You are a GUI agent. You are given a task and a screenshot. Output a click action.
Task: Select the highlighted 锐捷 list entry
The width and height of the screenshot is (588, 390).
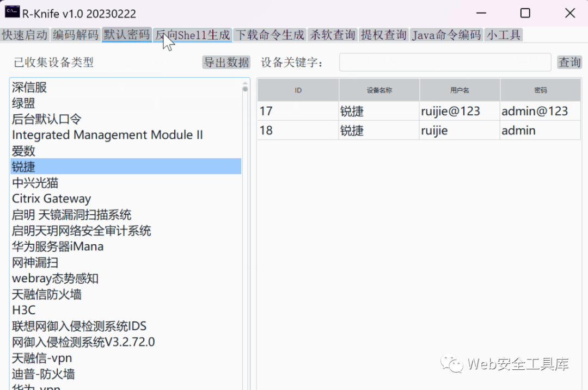tap(126, 166)
